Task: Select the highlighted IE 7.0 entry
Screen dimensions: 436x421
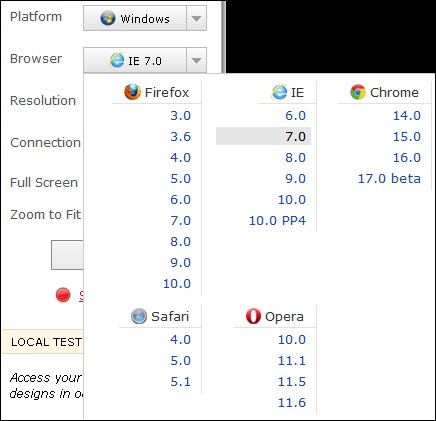Action: [263, 136]
